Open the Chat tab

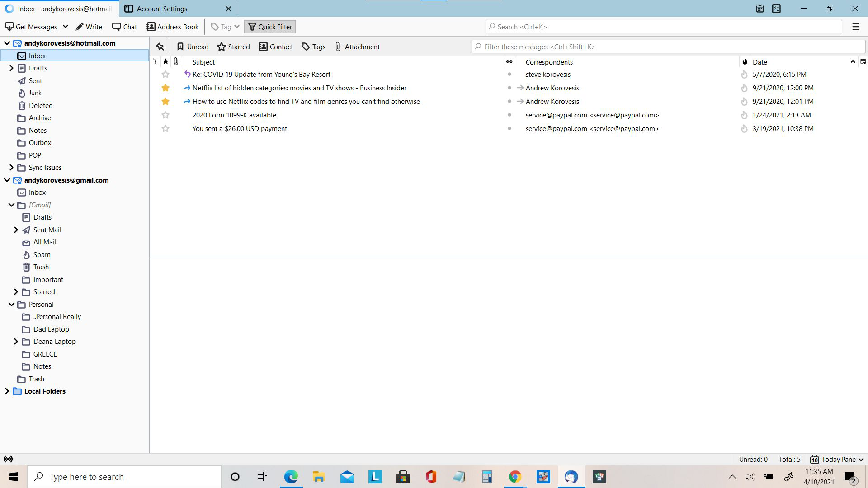tap(124, 27)
